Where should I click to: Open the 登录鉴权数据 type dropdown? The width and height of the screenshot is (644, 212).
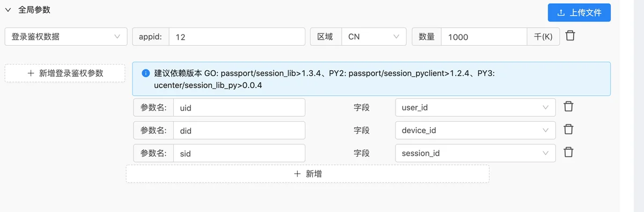point(66,36)
